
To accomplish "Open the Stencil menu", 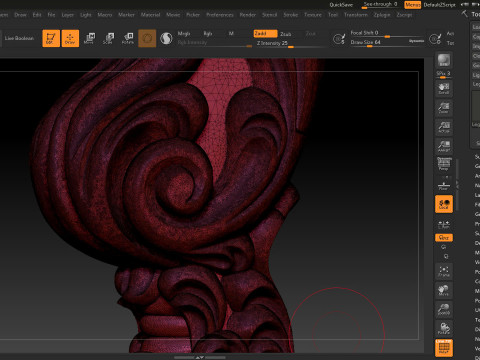I will pos(269,15).
